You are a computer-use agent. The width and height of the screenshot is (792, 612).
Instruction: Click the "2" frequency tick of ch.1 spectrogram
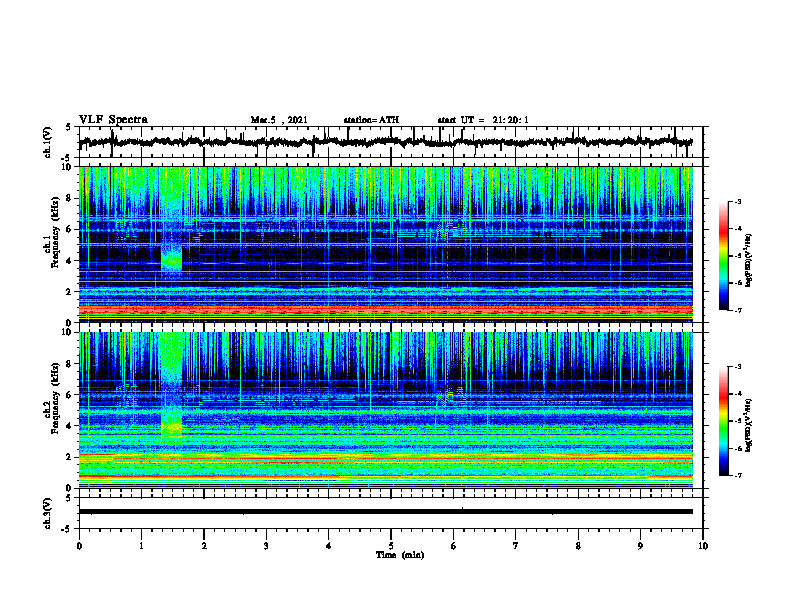click(70, 292)
